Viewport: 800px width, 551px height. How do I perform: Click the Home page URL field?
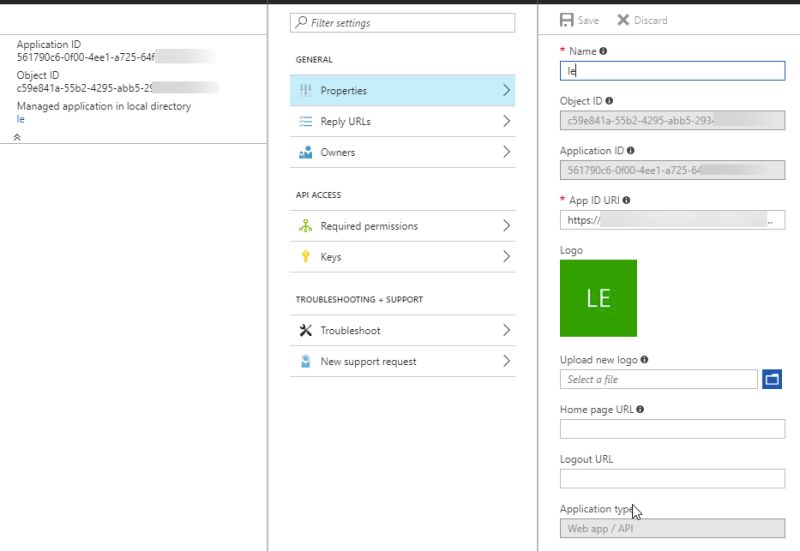[672, 429]
